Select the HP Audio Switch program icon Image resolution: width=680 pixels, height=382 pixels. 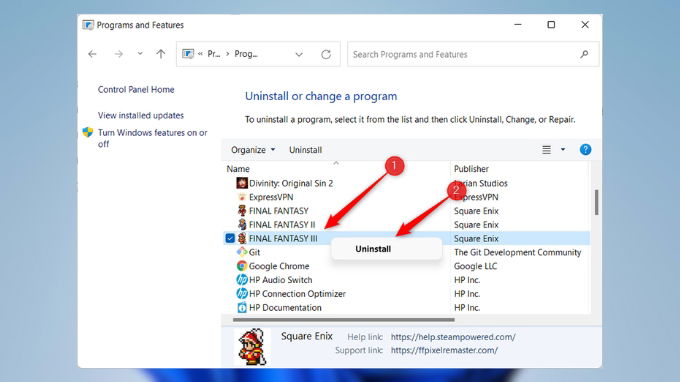[x=242, y=280]
